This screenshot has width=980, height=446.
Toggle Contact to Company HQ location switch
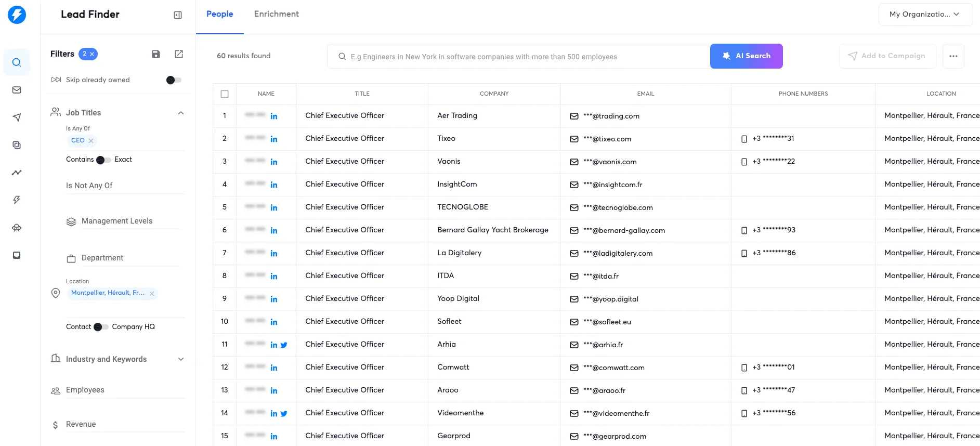(x=101, y=327)
